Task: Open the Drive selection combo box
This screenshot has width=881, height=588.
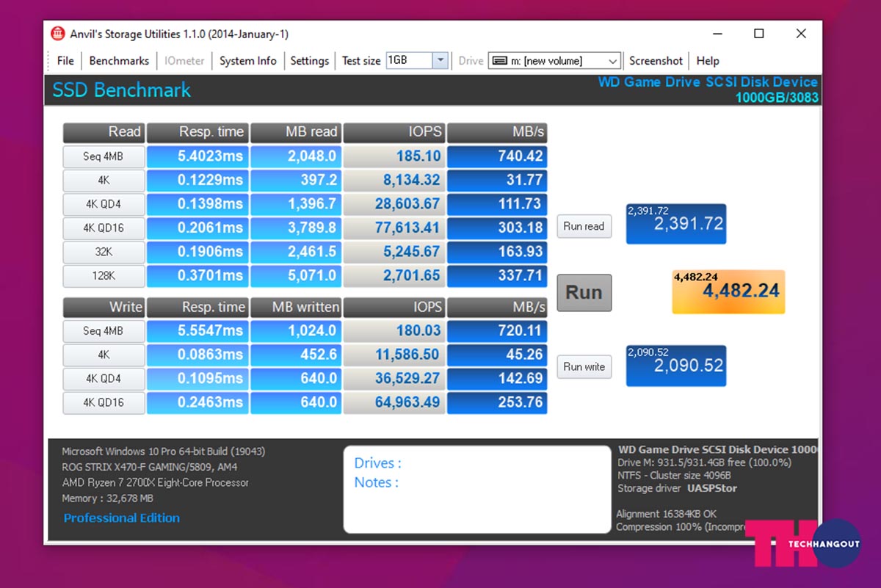Action: tap(555, 61)
